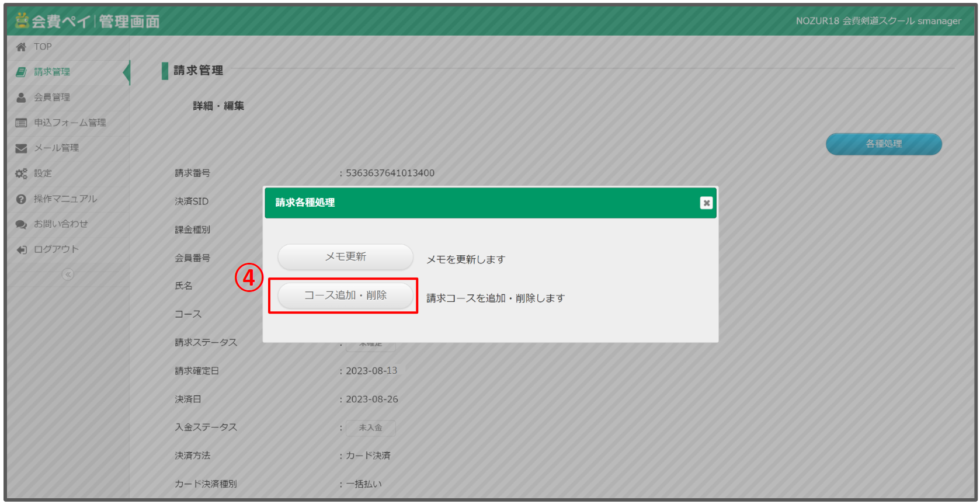Click the カード決済 payment method value
The image size is (980, 504).
[368, 456]
